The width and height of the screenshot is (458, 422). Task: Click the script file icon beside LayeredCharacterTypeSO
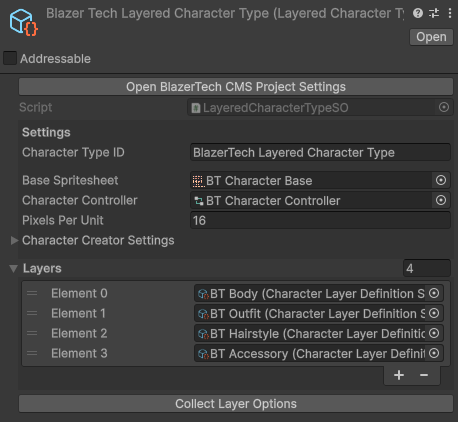196,108
